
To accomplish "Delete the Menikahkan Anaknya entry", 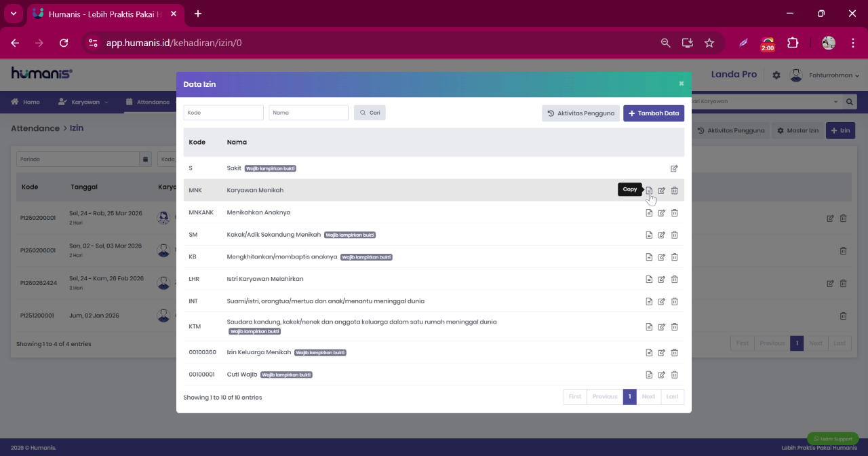I will 675,212.
